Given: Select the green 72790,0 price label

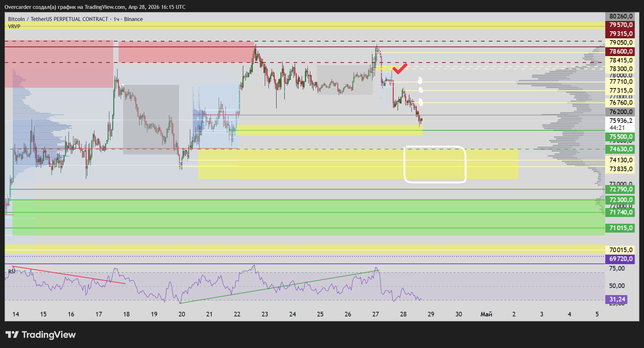Looking at the screenshot, I should tap(620, 189).
